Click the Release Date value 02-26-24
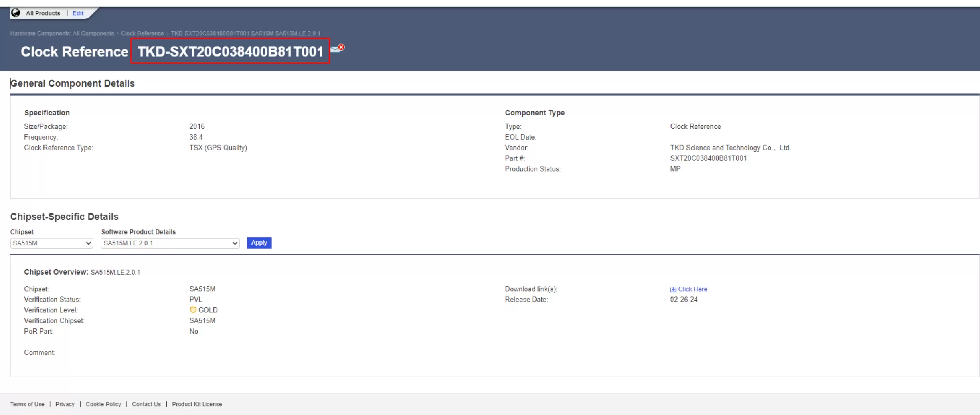The height and width of the screenshot is (415, 980). (684, 300)
